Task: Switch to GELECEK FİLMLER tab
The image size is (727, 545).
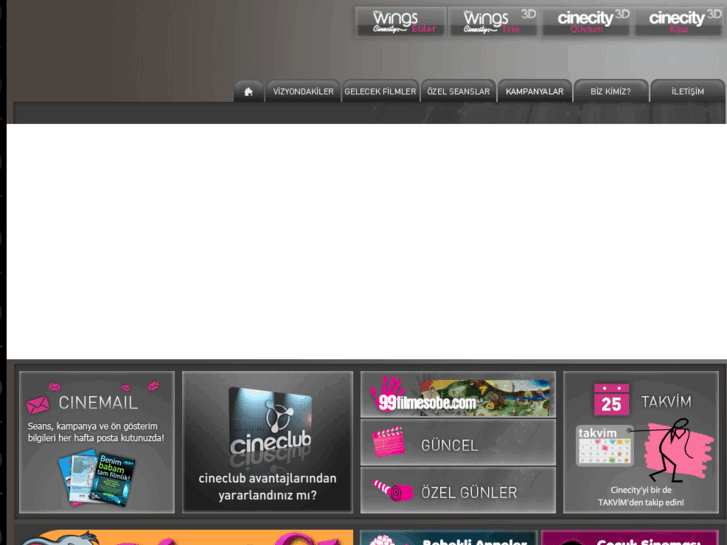Action: [x=380, y=91]
